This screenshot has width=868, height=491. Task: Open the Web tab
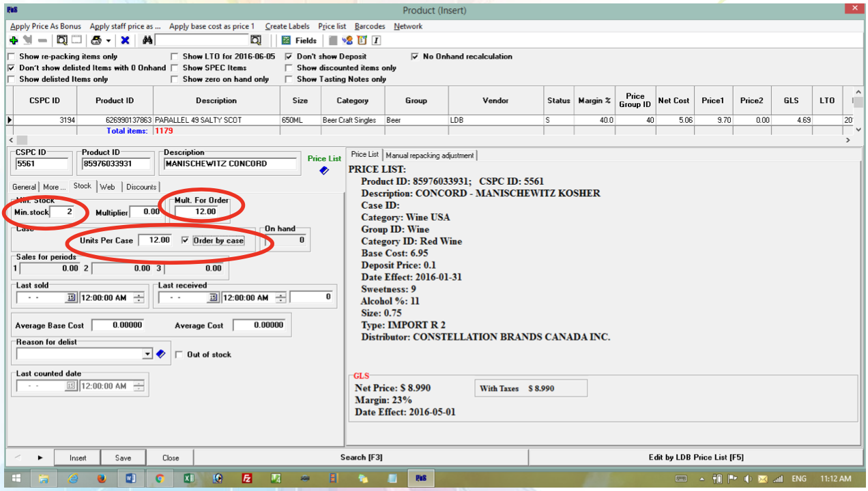107,187
